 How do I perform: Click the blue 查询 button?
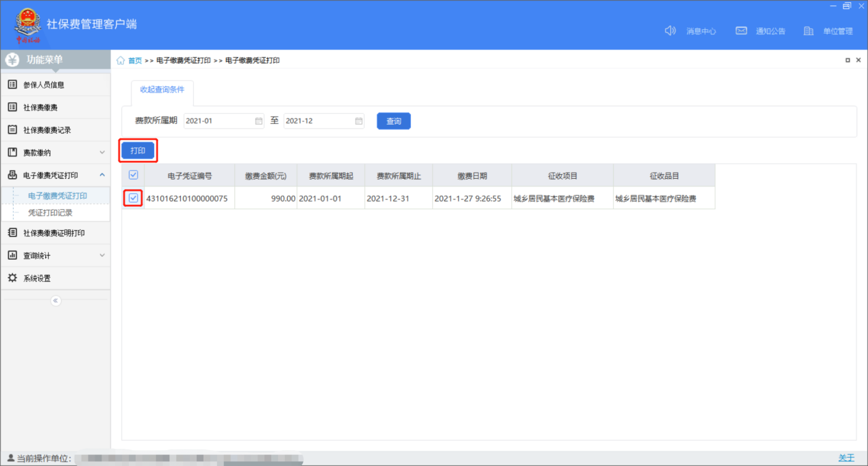pyautogui.click(x=393, y=121)
